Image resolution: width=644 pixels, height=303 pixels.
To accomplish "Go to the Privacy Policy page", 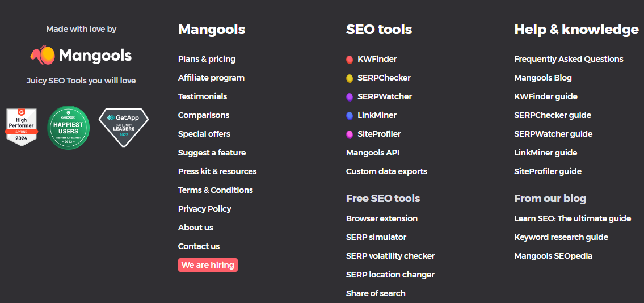I will click(x=204, y=209).
